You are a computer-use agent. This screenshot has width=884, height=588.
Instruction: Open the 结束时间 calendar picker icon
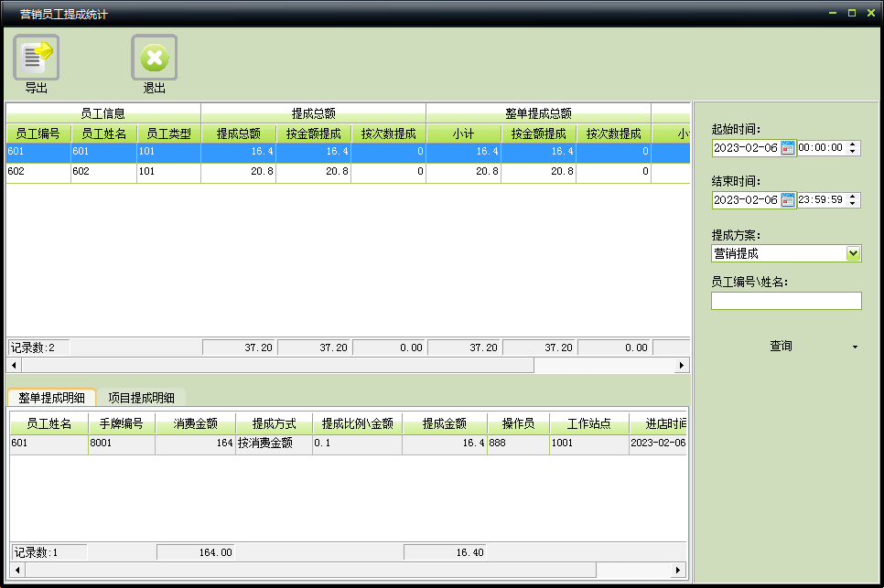point(788,199)
